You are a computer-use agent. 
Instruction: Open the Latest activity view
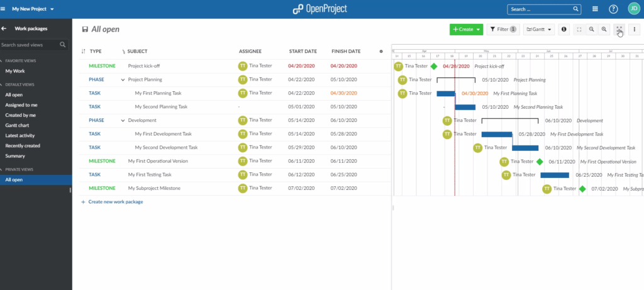19,135
